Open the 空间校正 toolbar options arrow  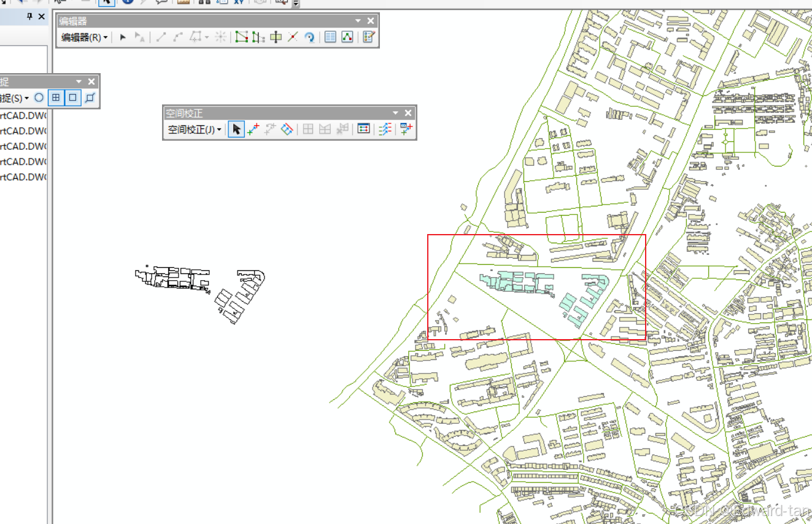pos(396,113)
